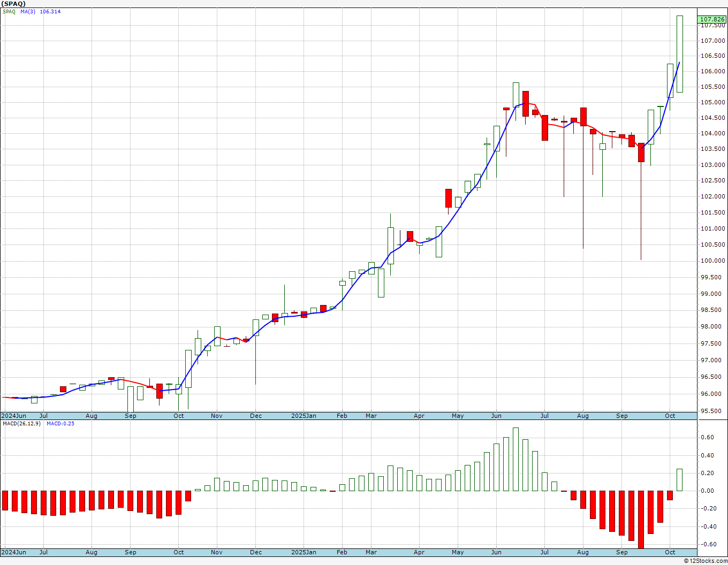This screenshot has width=728, height=565.
Task: Select the SPAQ legend label
Action: (x=9, y=11)
